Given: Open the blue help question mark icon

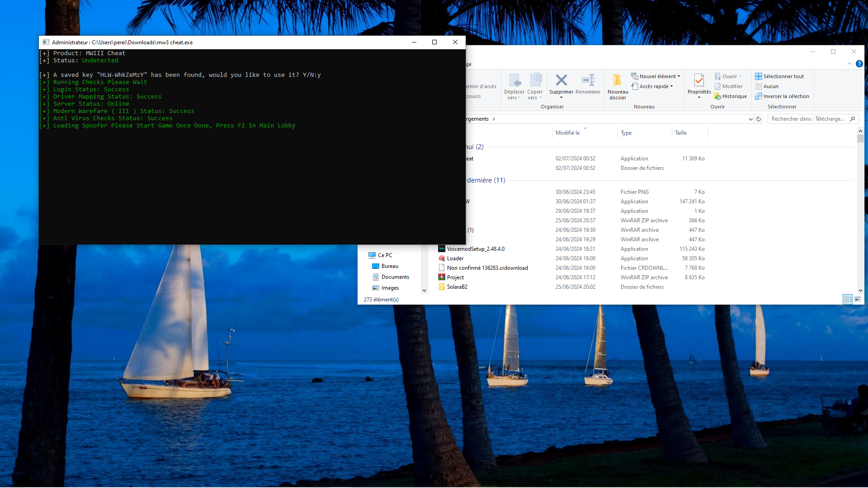Looking at the screenshot, I should [859, 64].
